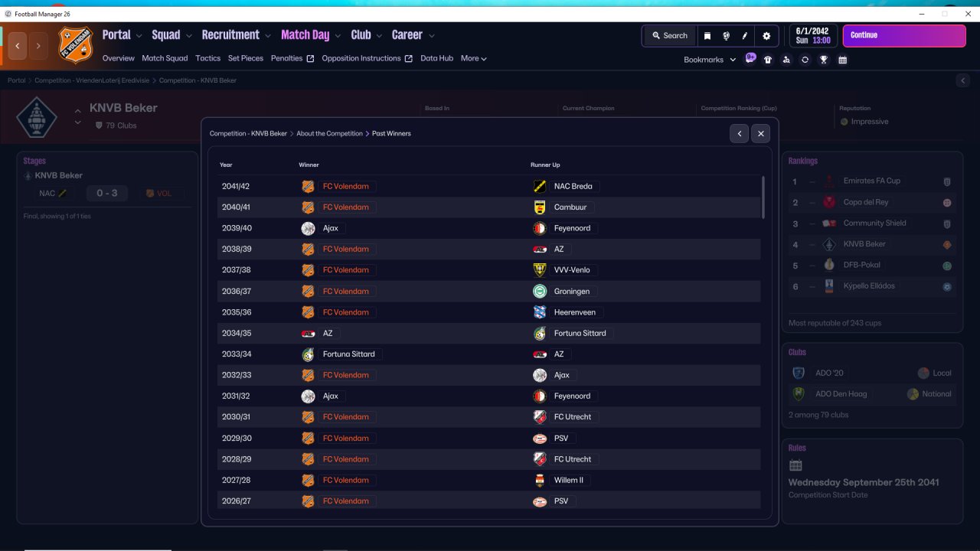980x551 pixels.
Task: Collapse the right side panel chevron
Action: pyautogui.click(x=963, y=80)
